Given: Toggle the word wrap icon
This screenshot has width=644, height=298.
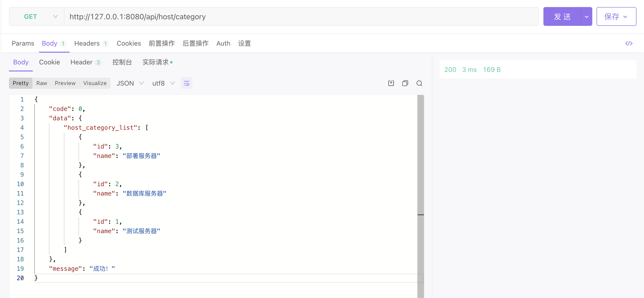Looking at the screenshot, I should [x=186, y=83].
